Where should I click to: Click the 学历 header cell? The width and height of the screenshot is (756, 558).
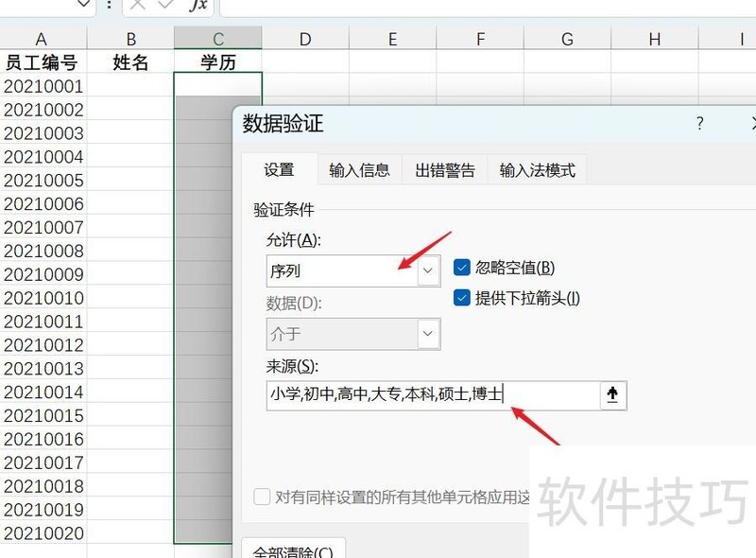[x=218, y=62]
